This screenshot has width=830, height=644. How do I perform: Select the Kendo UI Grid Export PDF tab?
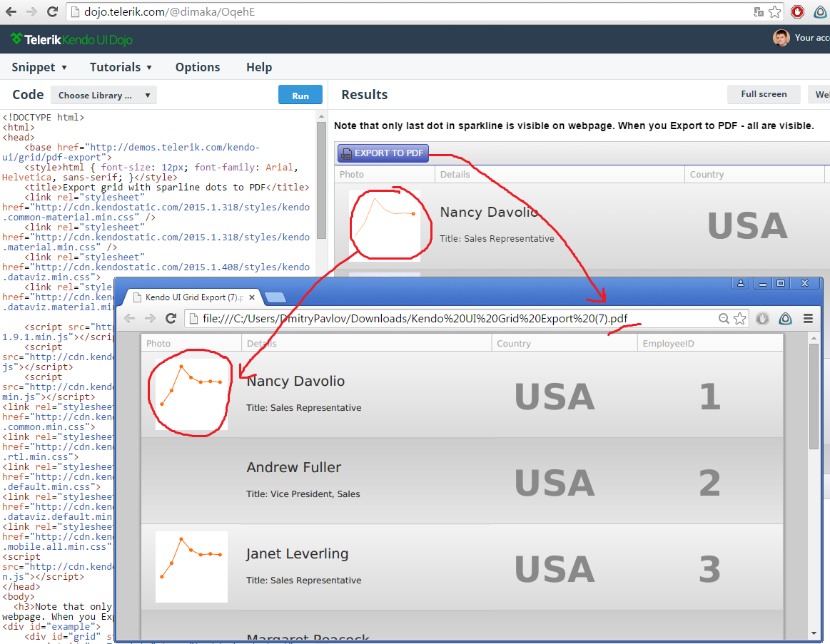pyautogui.click(x=191, y=297)
